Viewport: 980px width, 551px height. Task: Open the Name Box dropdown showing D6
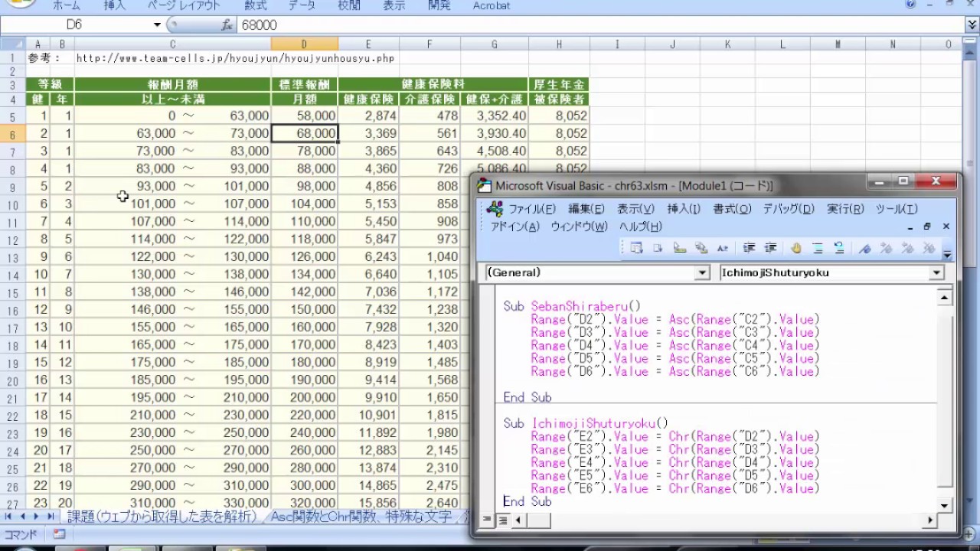coord(157,25)
